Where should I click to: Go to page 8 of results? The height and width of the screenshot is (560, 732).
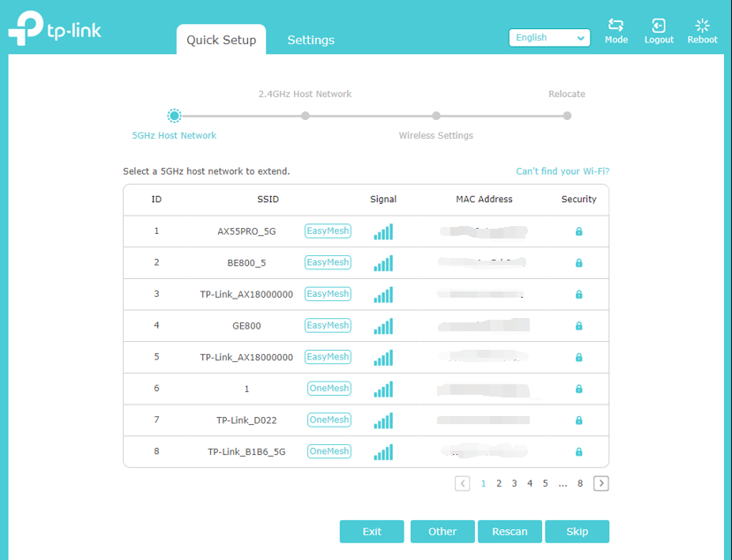click(580, 483)
